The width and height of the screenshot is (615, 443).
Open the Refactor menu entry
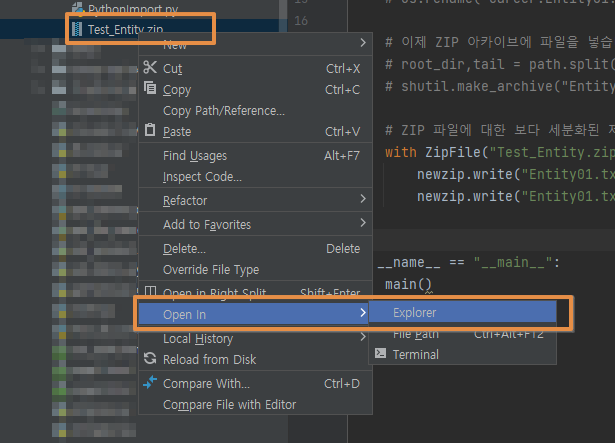(255, 201)
